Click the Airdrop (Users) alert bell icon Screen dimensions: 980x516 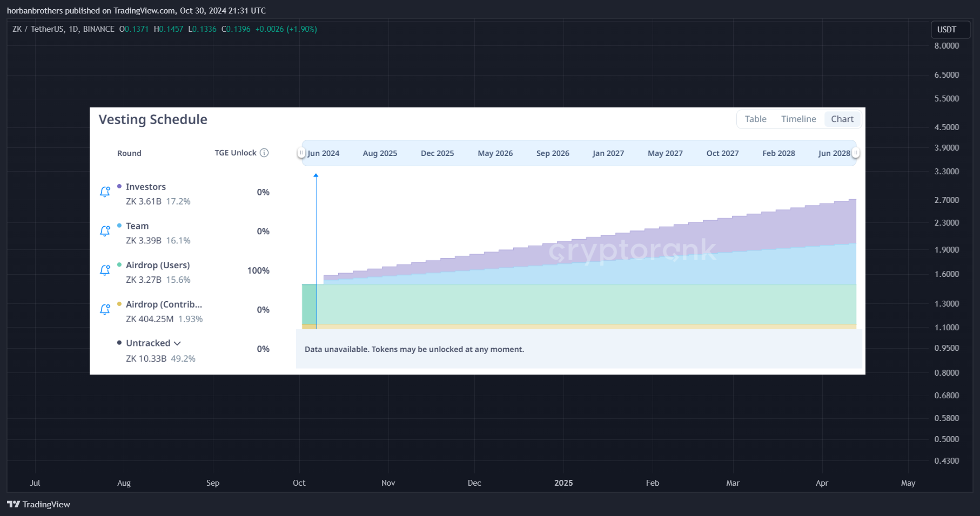click(x=105, y=270)
